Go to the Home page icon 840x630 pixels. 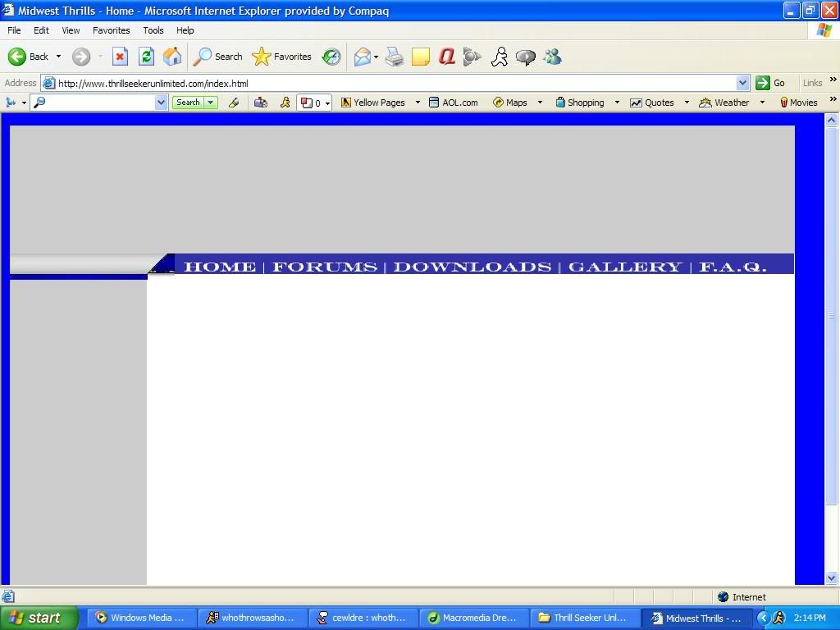[x=172, y=57]
